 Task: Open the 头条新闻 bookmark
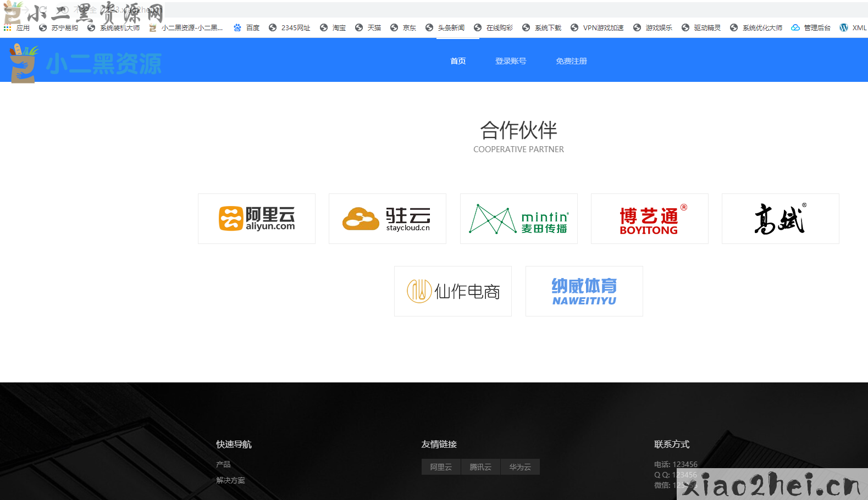(445, 28)
